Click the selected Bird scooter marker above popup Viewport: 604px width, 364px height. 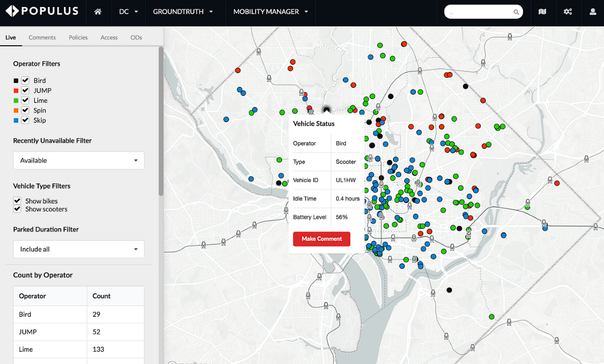click(327, 109)
